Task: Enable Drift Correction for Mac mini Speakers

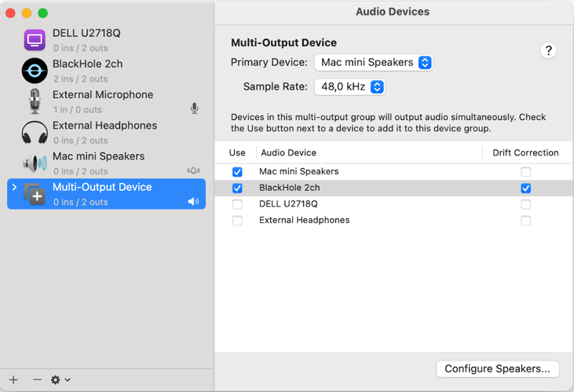Action: (x=525, y=172)
